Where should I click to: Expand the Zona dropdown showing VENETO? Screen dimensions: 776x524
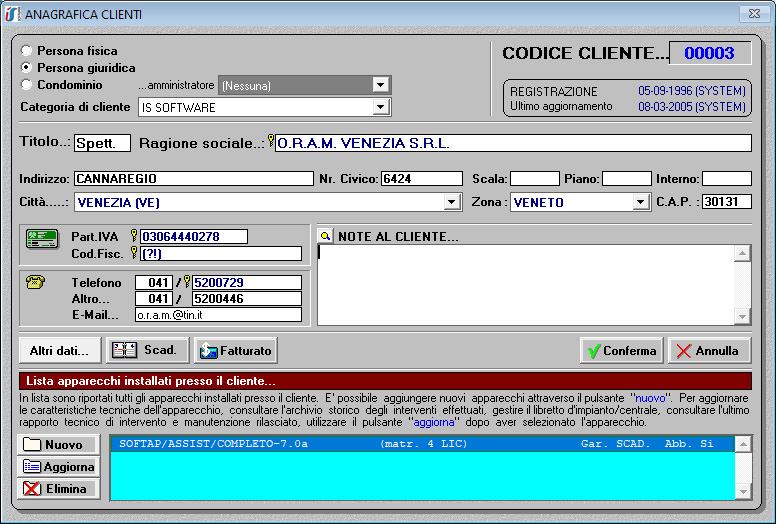tap(641, 202)
